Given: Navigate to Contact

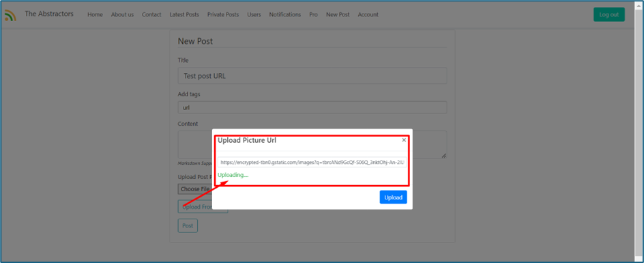Looking at the screenshot, I should click(x=151, y=14).
